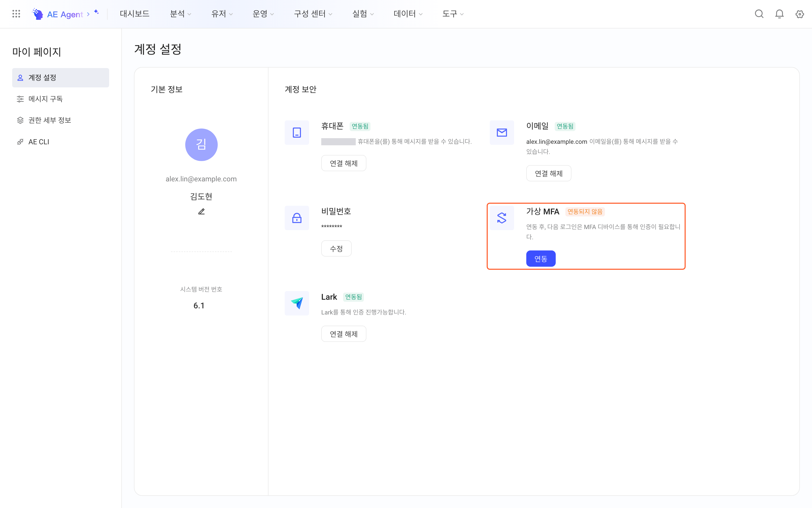This screenshot has height=508, width=812.
Task: Click the sparkle AI icon beside AE Agent
Action: (97, 12)
